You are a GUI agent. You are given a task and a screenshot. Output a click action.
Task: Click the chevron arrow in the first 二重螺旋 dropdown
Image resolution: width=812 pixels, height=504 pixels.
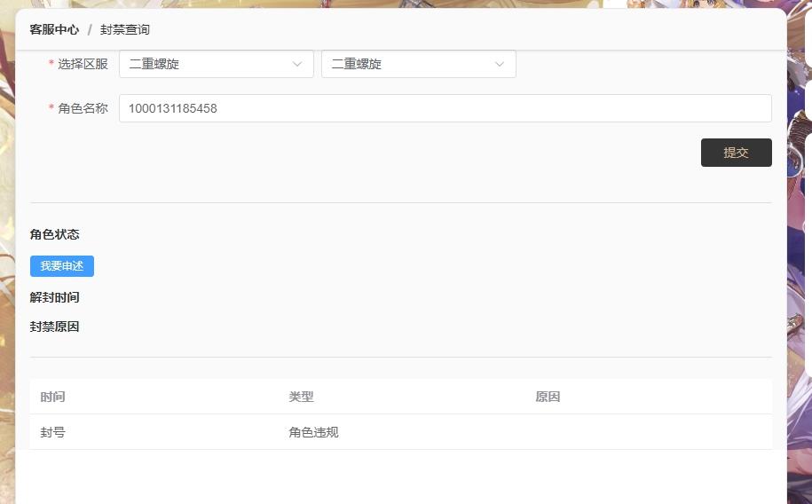click(x=296, y=64)
